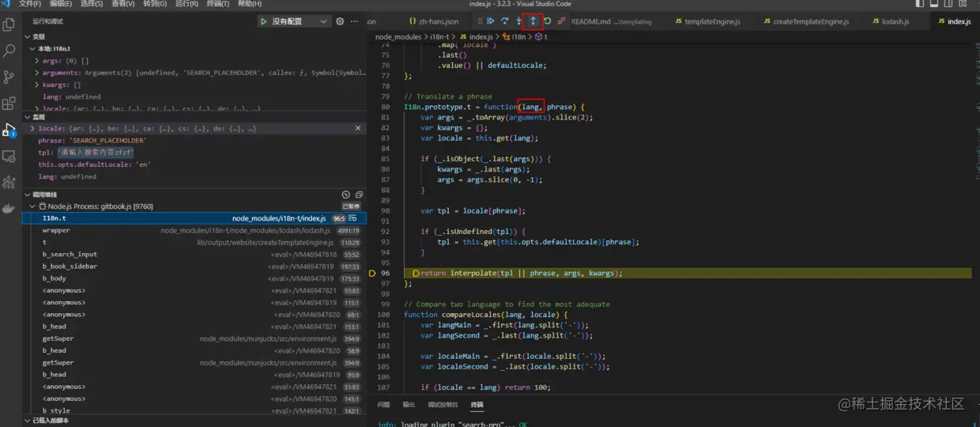
Task: Open the 运行(R) menu
Action: (x=186, y=4)
